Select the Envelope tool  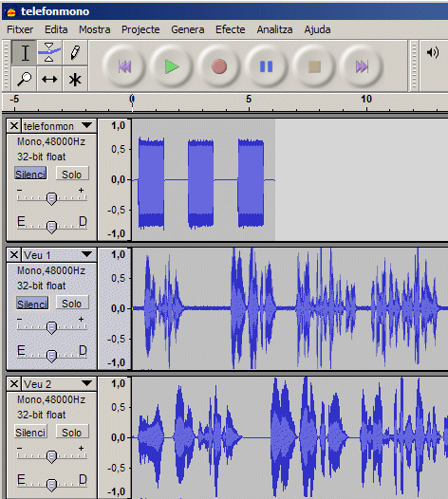tap(49, 53)
